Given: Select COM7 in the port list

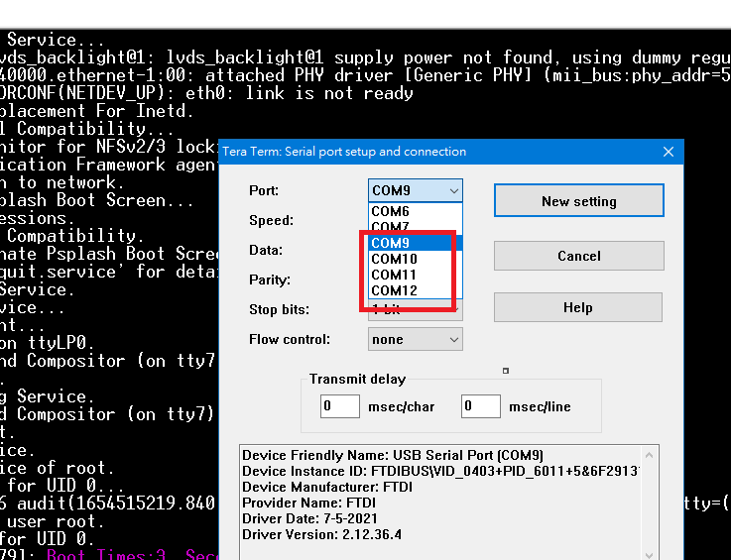Looking at the screenshot, I should tap(391, 228).
